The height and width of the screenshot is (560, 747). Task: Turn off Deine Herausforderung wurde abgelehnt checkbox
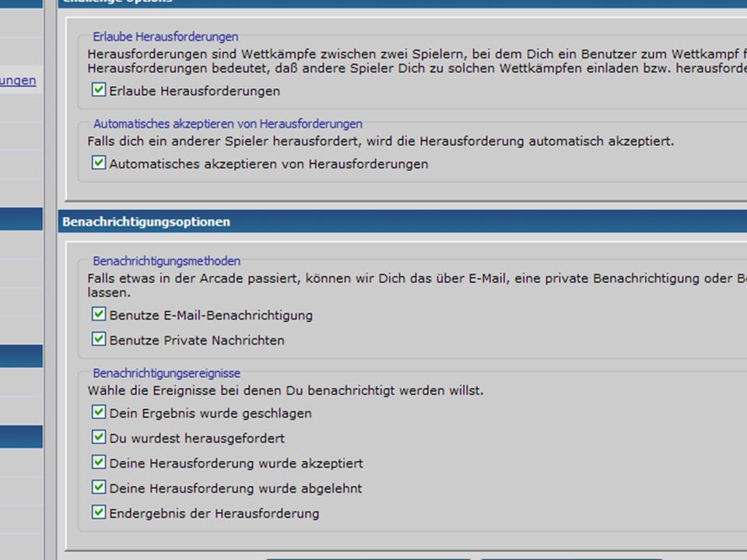(x=99, y=488)
